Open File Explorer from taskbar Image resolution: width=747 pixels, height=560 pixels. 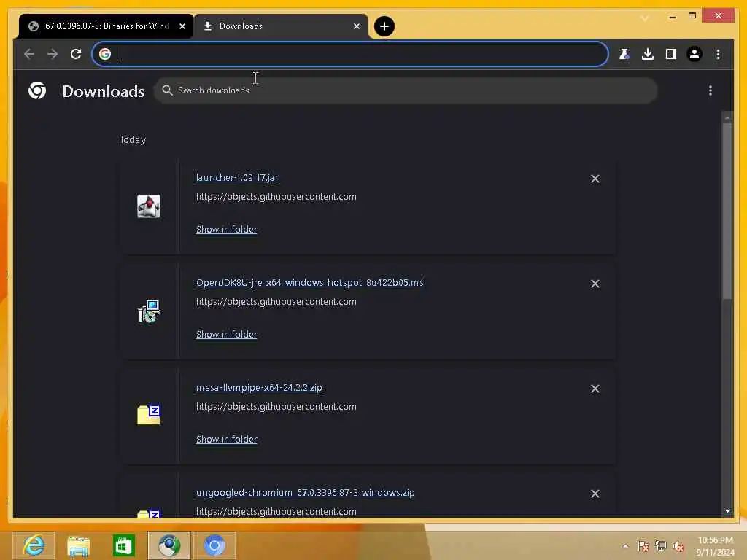click(79, 545)
